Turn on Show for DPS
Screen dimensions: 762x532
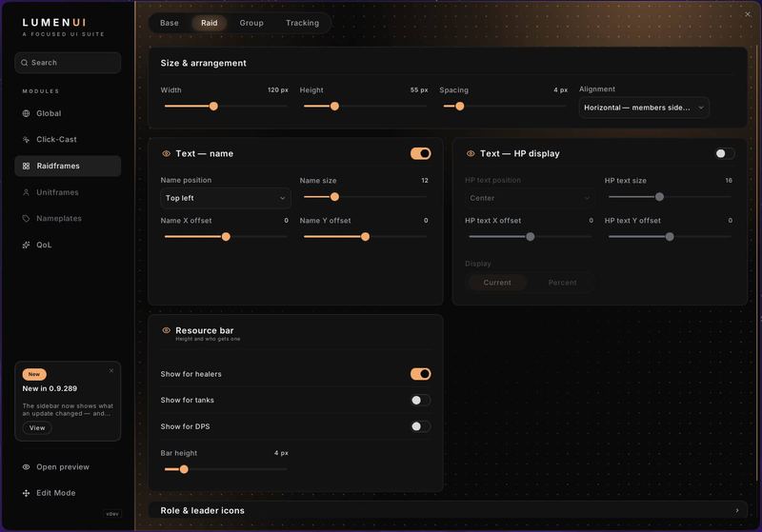pyautogui.click(x=420, y=426)
